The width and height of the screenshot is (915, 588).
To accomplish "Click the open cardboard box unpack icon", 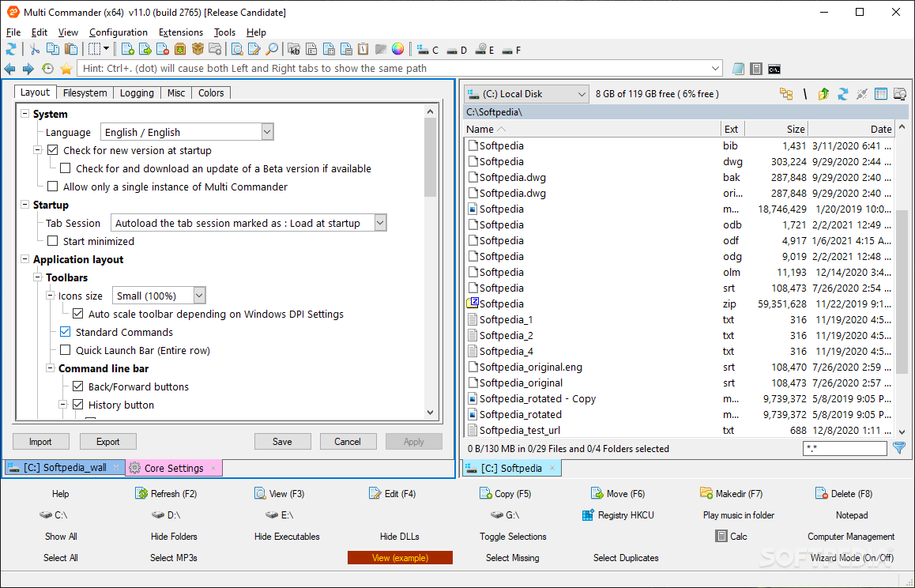I will coord(198,50).
